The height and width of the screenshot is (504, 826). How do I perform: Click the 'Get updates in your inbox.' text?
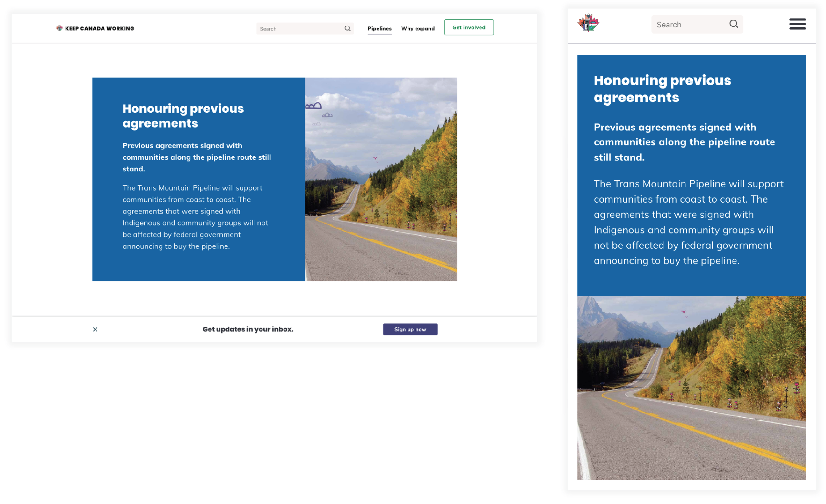click(248, 329)
